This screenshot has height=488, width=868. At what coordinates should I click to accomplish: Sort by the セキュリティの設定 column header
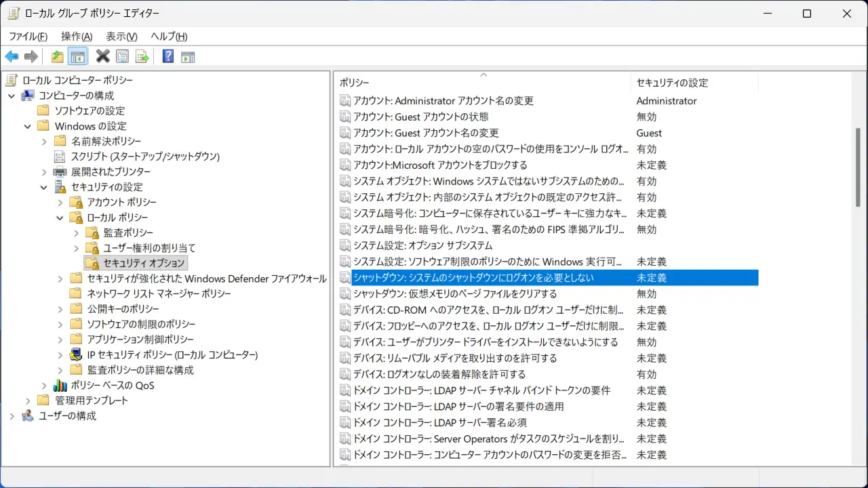point(694,83)
